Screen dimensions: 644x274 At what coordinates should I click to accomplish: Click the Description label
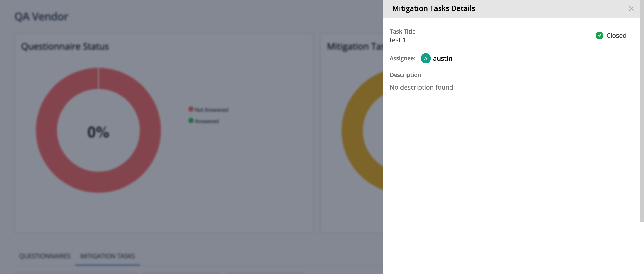click(x=405, y=75)
